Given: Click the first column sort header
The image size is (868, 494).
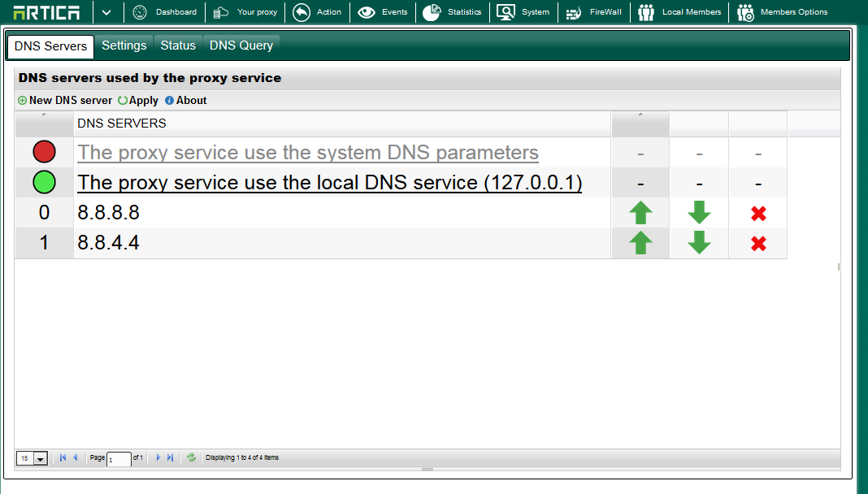Looking at the screenshot, I should 44,123.
